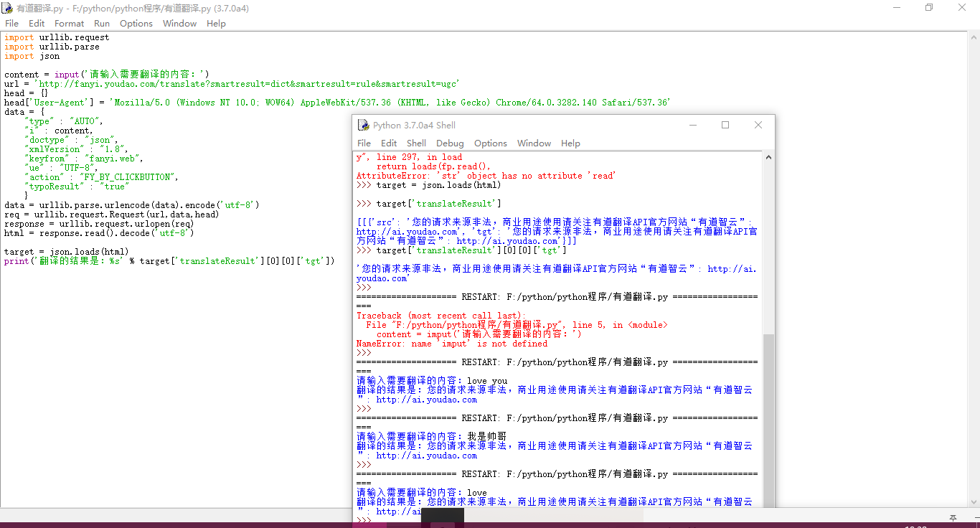Click the shell's vertical scrollbar thumb
The image size is (980, 528).
(768, 423)
